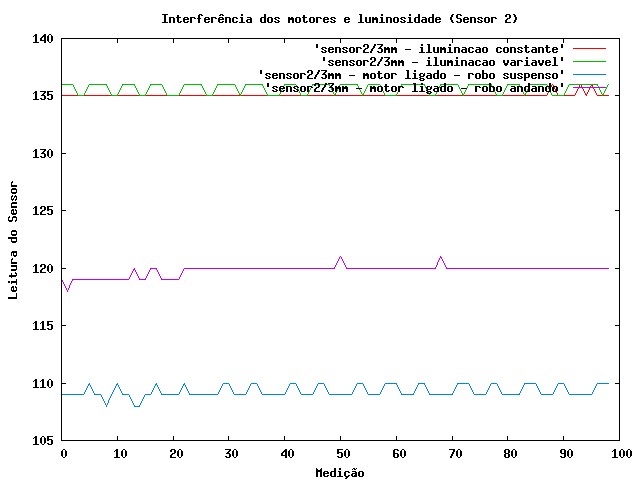Click y-axis tick value 125
The height and width of the screenshot is (480, 640).
pos(43,211)
